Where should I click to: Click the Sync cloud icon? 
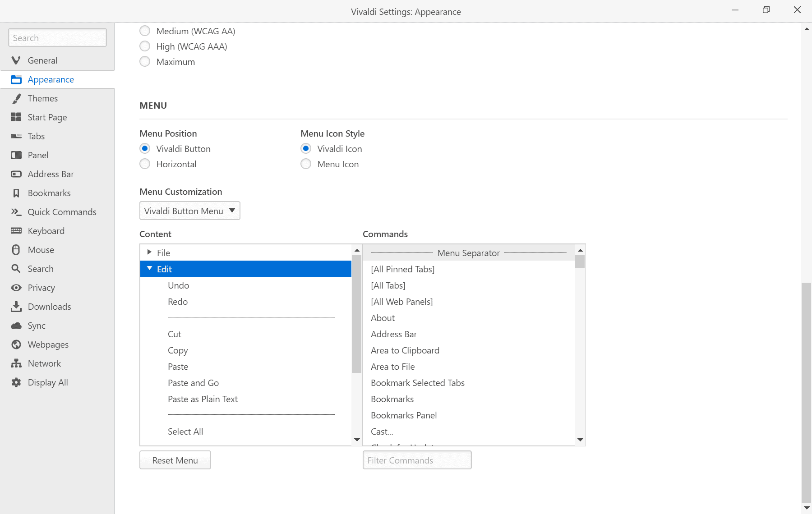[x=16, y=326]
